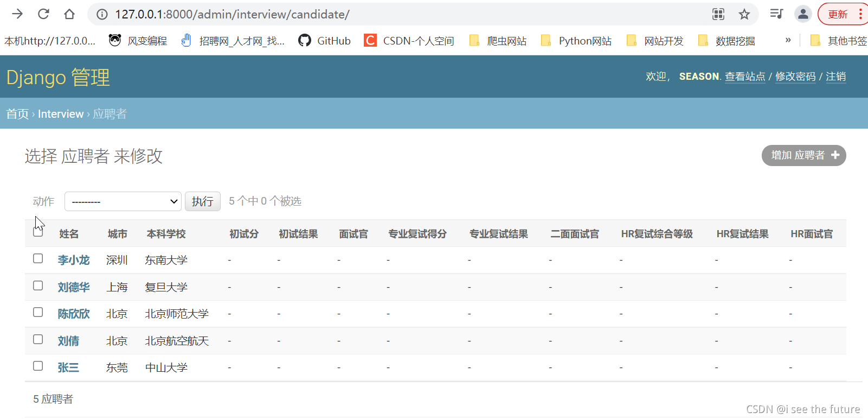The image size is (868, 419).
Task: Sort by 初试结果 column header
Action: click(x=298, y=234)
